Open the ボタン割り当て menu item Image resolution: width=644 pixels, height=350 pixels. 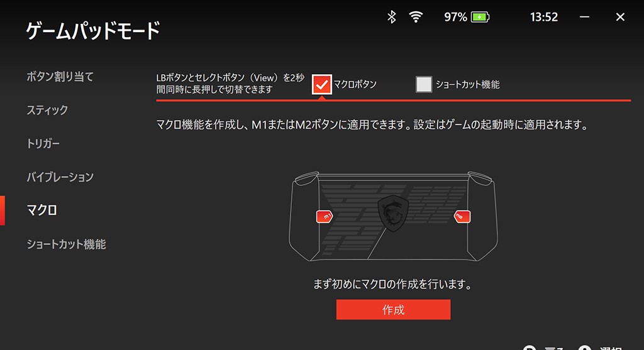pyautogui.click(x=60, y=77)
